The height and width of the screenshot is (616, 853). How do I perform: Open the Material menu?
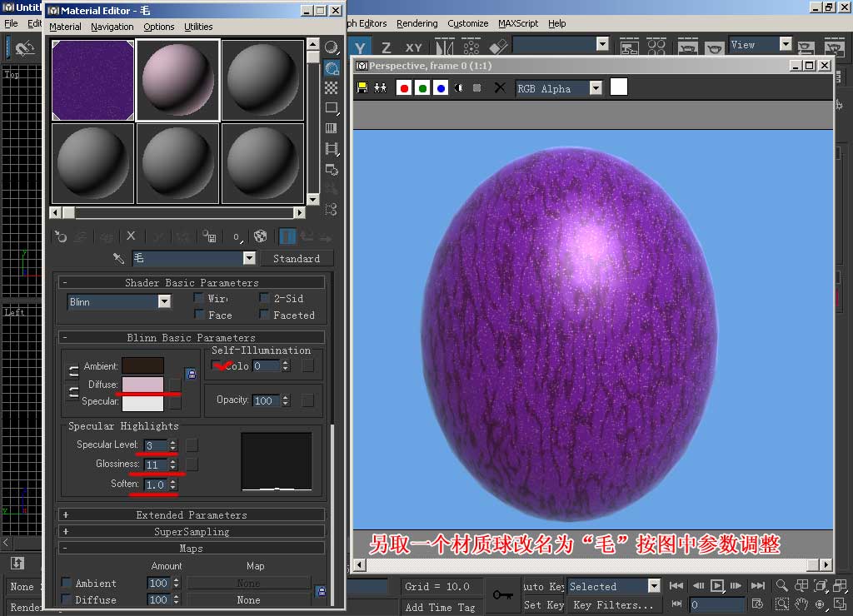(65, 27)
